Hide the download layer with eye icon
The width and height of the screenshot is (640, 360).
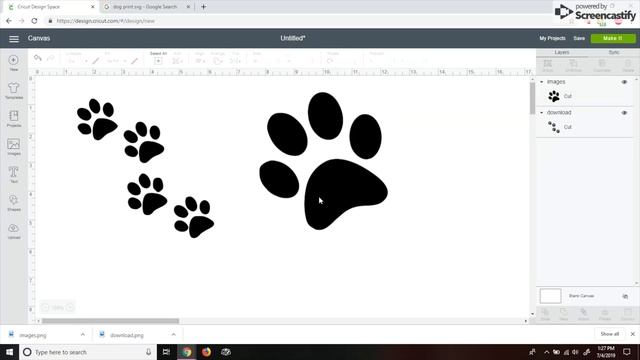[624, 113]
